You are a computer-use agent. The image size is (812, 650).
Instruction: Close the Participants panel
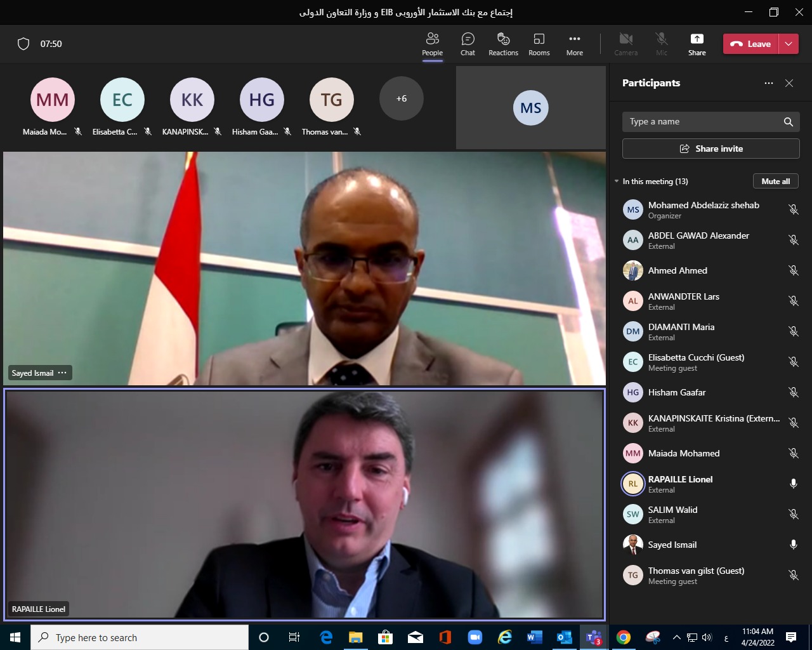[x=789, y=83]
